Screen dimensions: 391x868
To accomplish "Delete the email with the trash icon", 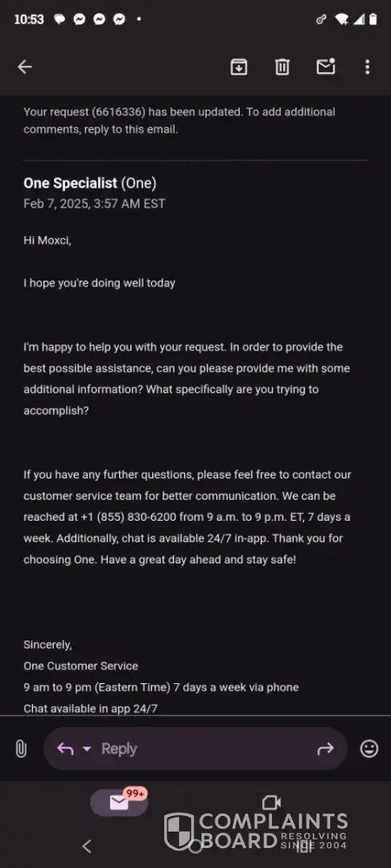I will pos(282,67).
